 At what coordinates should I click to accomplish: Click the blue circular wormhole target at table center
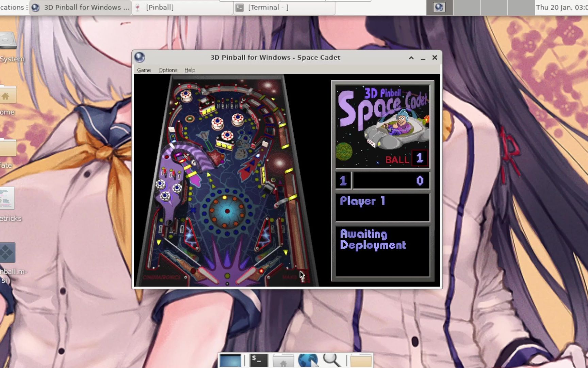tap(227, 211)
